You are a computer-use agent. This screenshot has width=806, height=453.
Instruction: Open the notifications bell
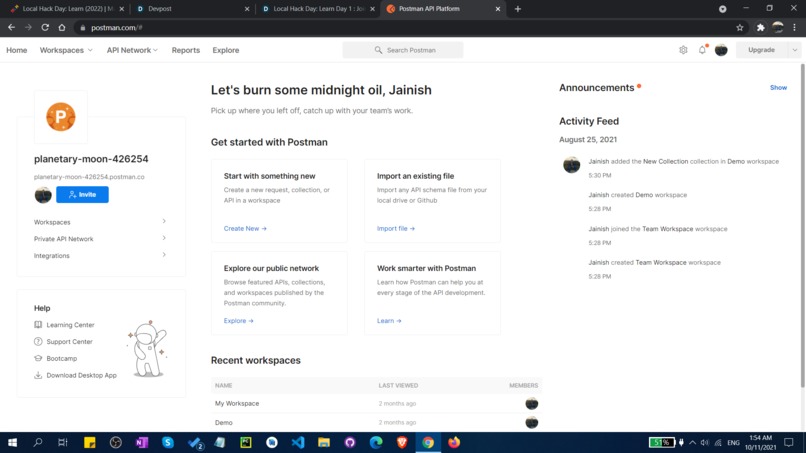[702, 50]
